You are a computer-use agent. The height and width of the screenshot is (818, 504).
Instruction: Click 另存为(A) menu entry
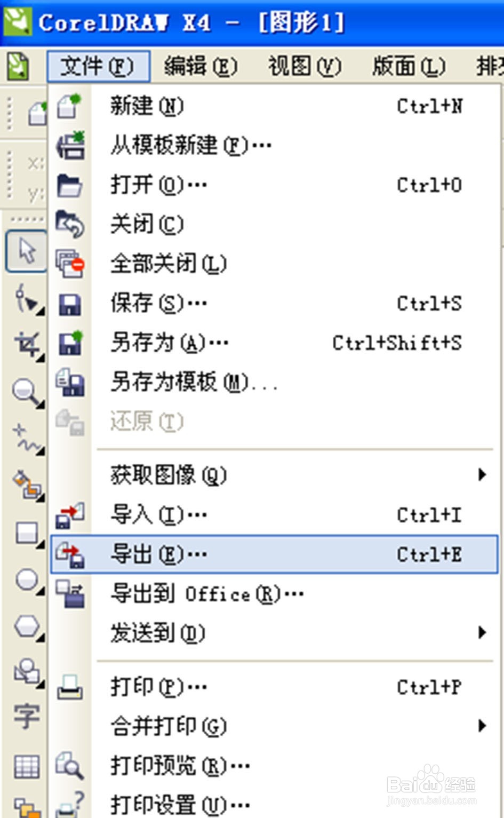[x=169, y=343]
